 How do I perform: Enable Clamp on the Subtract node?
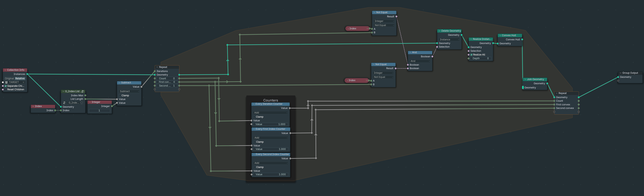120,95
